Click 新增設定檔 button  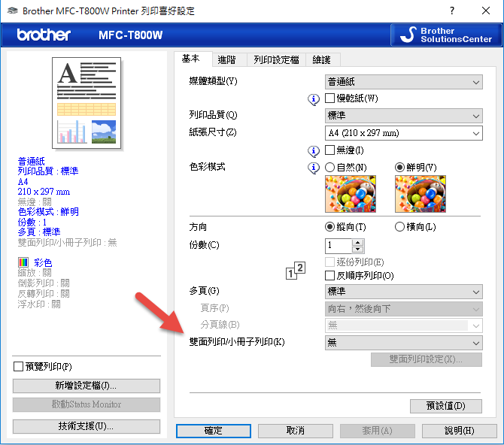87,386
